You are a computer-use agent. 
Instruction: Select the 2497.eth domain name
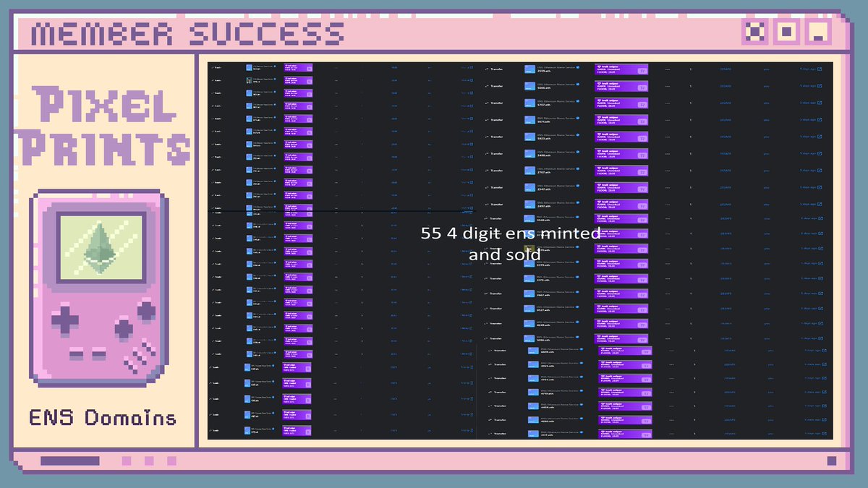pos(544,206)
